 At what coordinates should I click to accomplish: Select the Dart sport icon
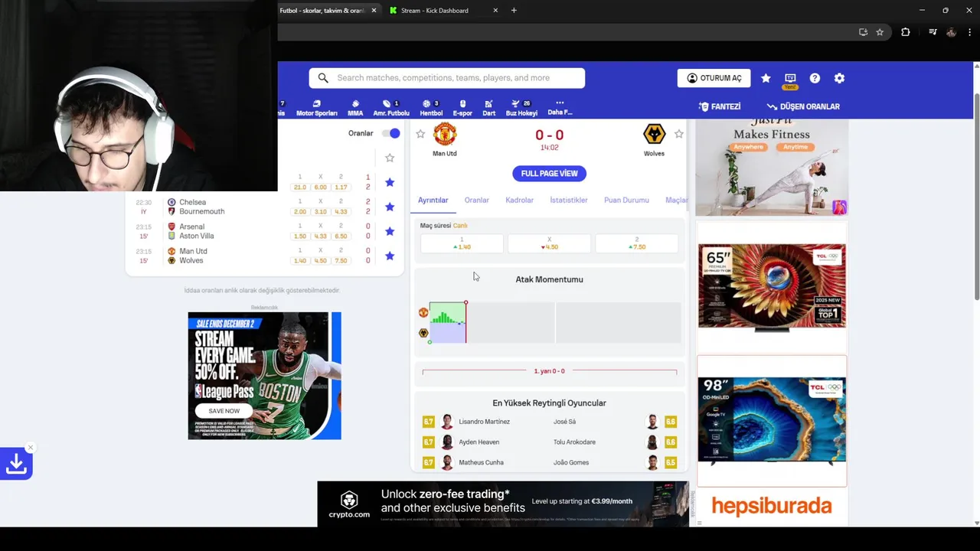(x=489, y=108)
